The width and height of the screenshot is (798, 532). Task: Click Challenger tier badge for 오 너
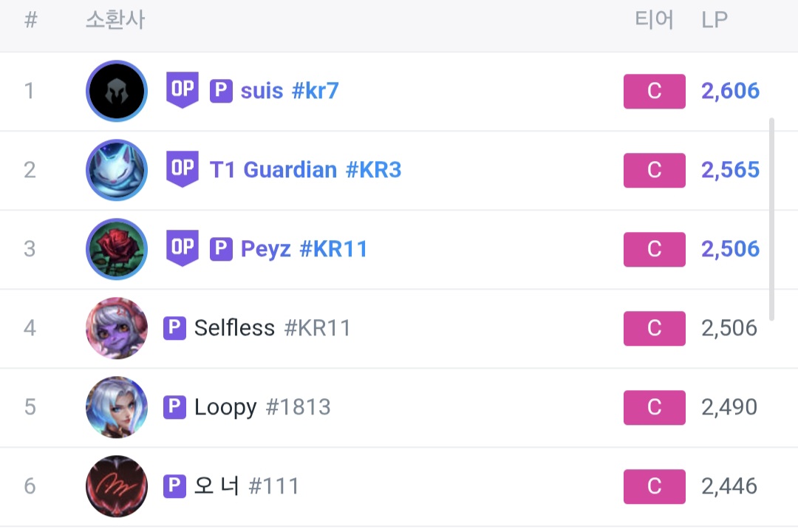coord(654,486)
